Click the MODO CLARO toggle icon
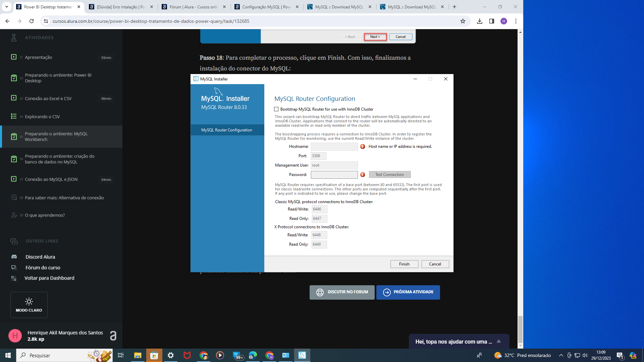 [x=28, y=301]
